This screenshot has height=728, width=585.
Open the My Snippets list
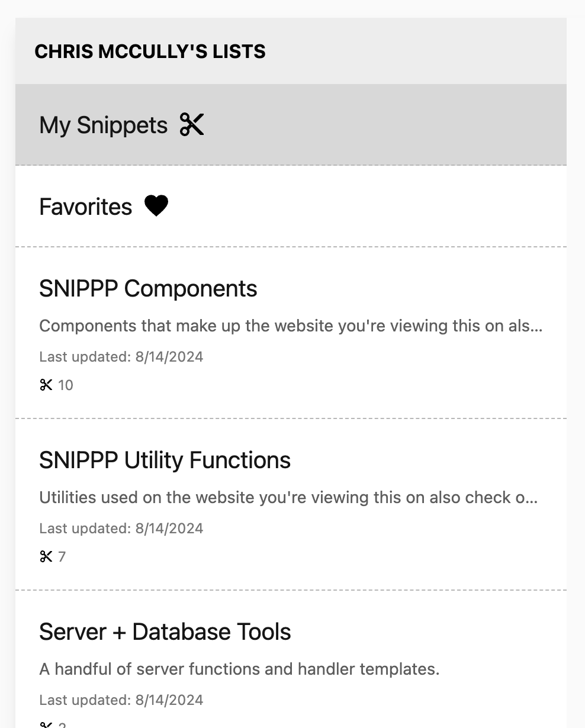pos(104,125)
